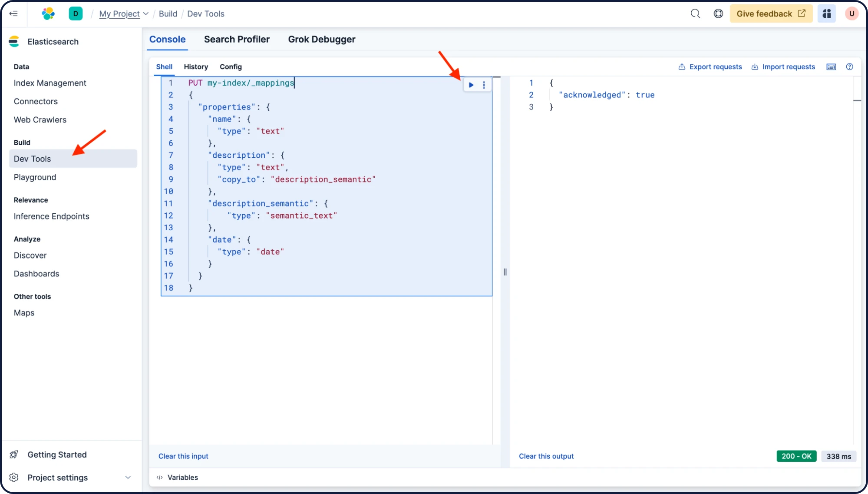Select the Shell sub-tab
This screenshot has height=494, width=868.
(164, 66)
